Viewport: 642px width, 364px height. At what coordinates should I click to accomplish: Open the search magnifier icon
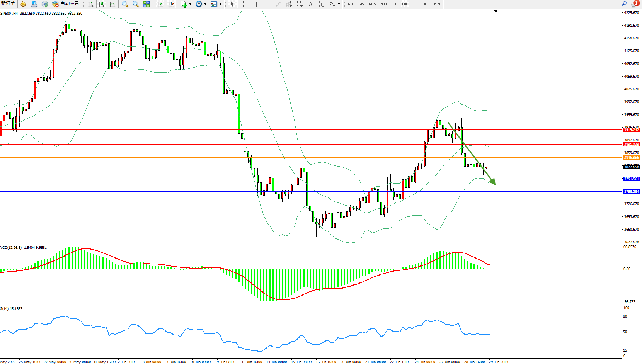624,4
